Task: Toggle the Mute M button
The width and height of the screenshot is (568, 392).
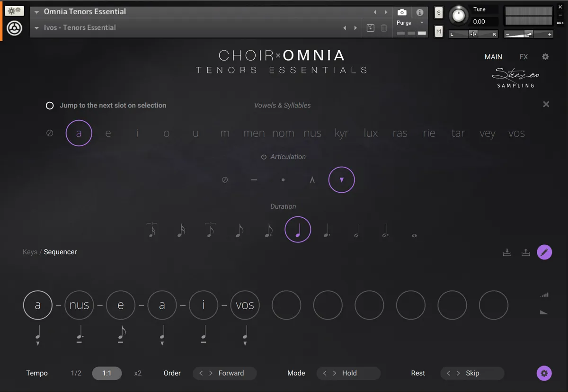Action: pos(439,32)
